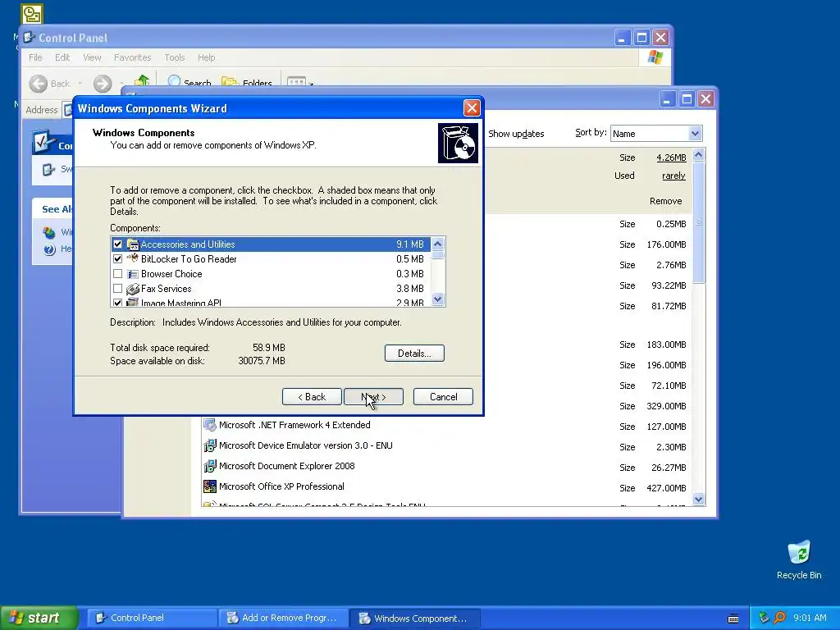The image size is (840, 630).
Task: Click the keyboard icon in the taskbar
Action: click(733, 619)
